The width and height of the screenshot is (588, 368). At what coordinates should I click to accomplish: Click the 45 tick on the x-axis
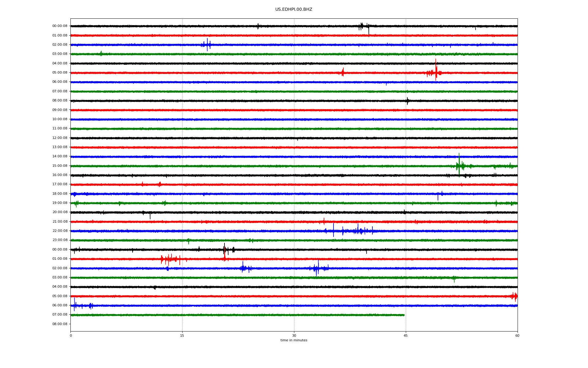tap(405, 336)
